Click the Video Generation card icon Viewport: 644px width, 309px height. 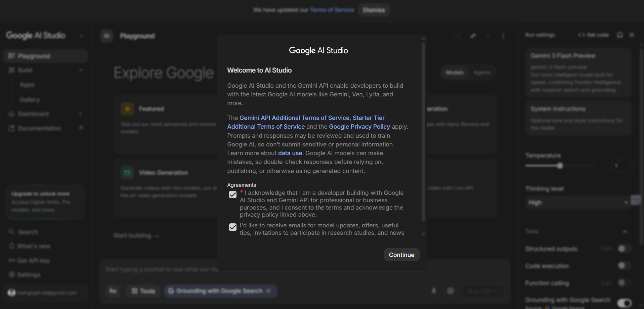point(127,173)
